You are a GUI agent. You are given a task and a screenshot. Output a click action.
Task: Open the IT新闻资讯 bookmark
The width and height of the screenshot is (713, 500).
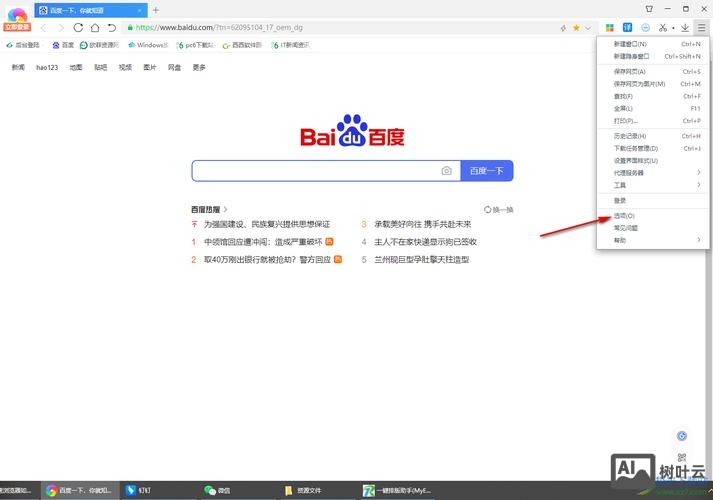coord(291,45)
